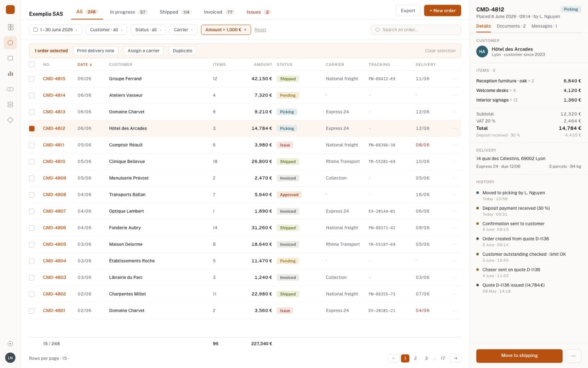The image size is (588, 368).
Task: Open the diamond icon in the sidebar
Action: [10, 120]
